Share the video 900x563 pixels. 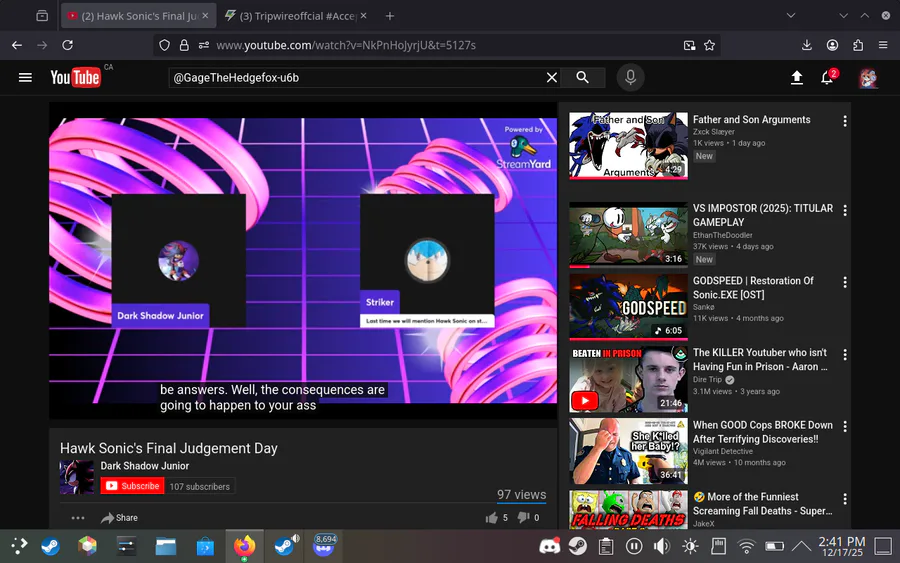pyautogui.click(x=119, y=518)
